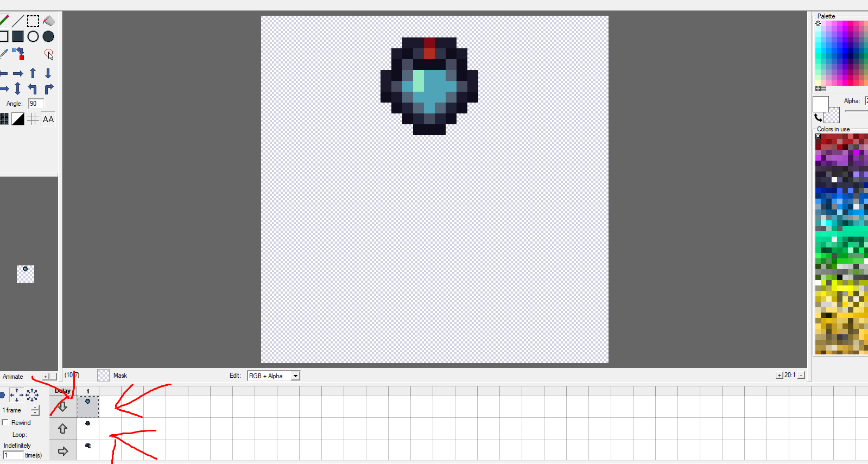Swap foreground and background colors
The width and height of the screenshot is (868, 464).
point(818,117)
